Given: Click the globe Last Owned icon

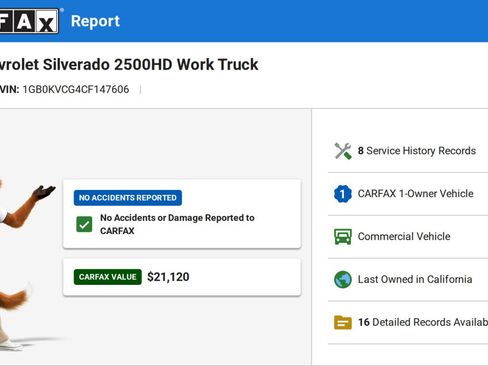Looking at the screenshot, I should [343, 279].
